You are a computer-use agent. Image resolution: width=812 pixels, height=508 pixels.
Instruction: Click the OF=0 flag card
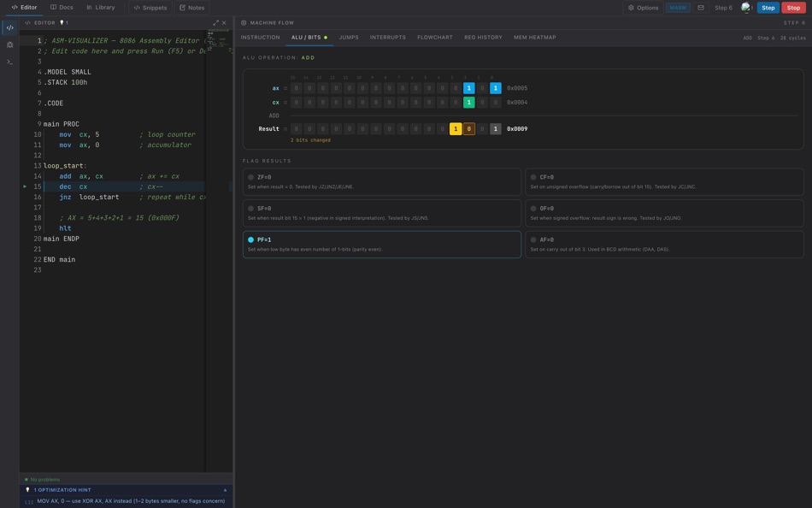point(664,213)
